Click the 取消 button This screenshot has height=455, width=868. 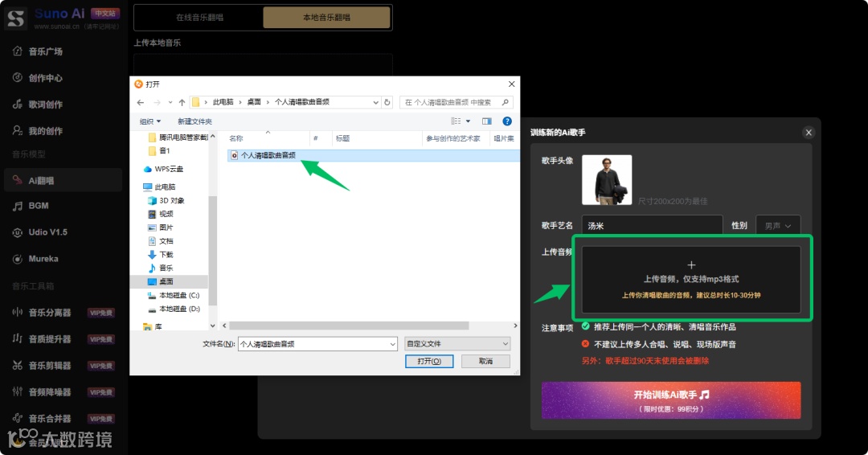pos(485,362)
